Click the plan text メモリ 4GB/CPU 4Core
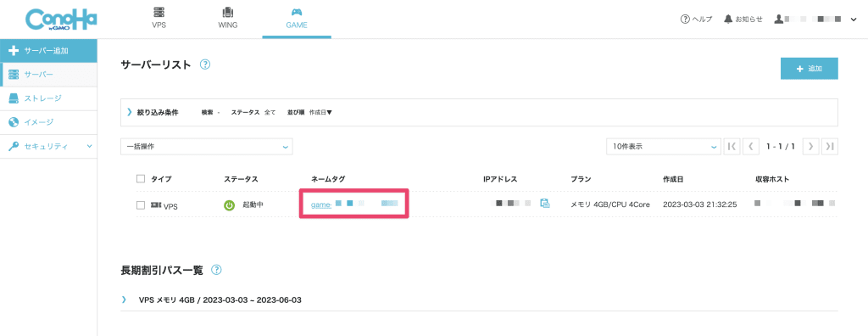The width and height of the screenshot is (868, 336). [611, 204]
